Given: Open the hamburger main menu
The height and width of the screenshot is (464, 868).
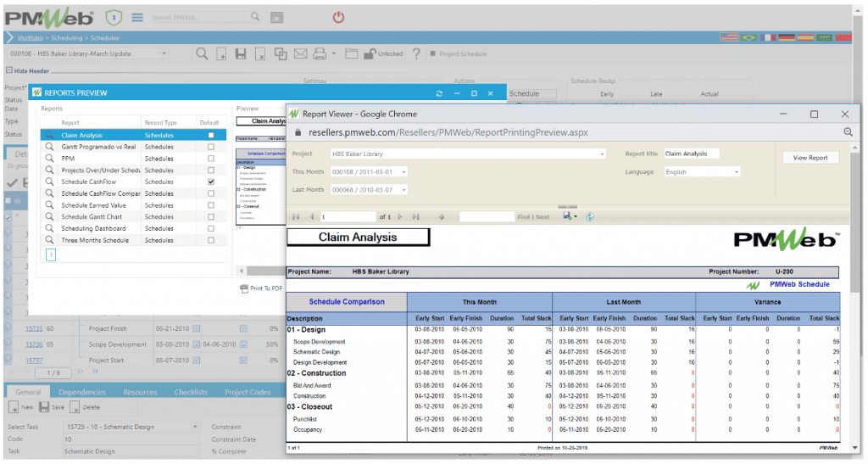Looking at the screenshot, I should point(137,18).
